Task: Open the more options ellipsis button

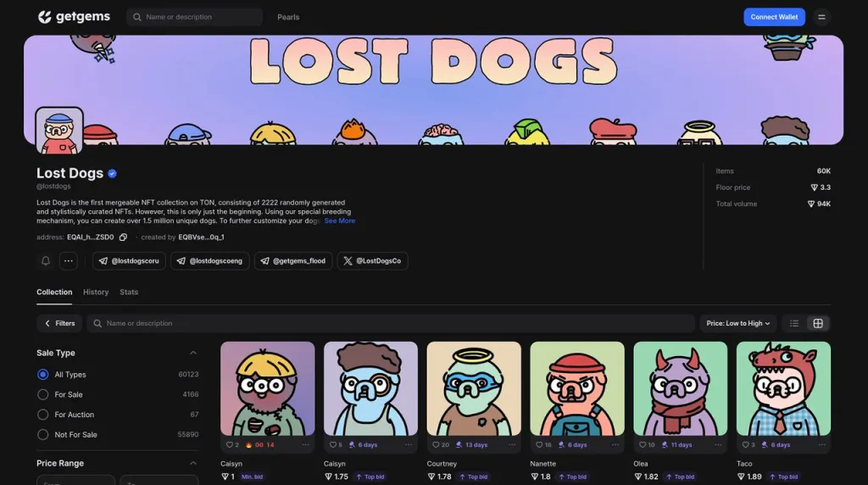Action: click(68, 261)
